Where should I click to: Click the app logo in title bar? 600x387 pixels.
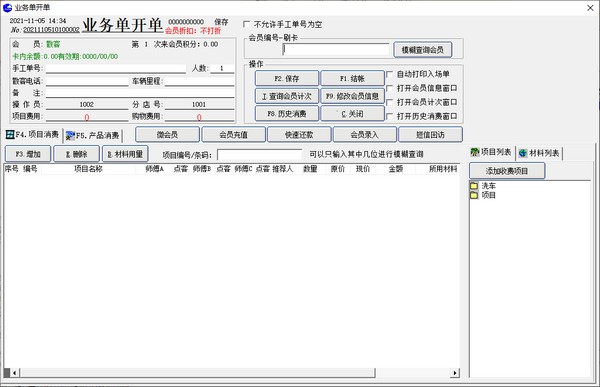pos(7,7)
